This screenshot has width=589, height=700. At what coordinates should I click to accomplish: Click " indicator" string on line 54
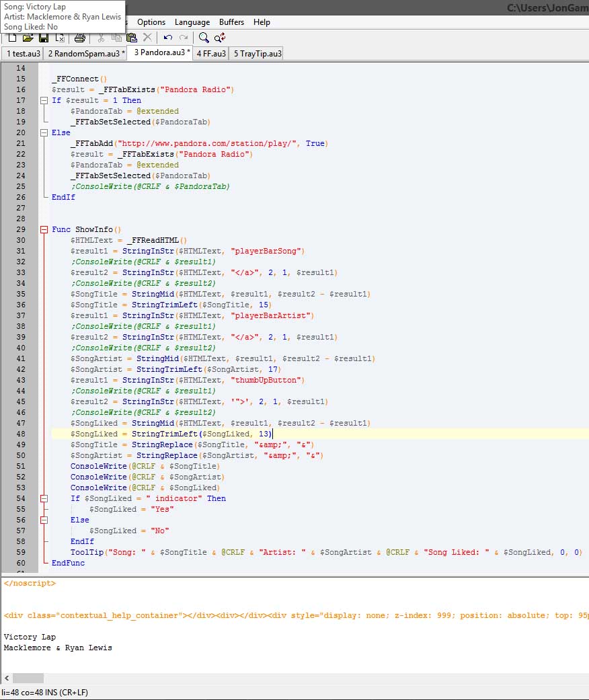(x=173, y=498)
